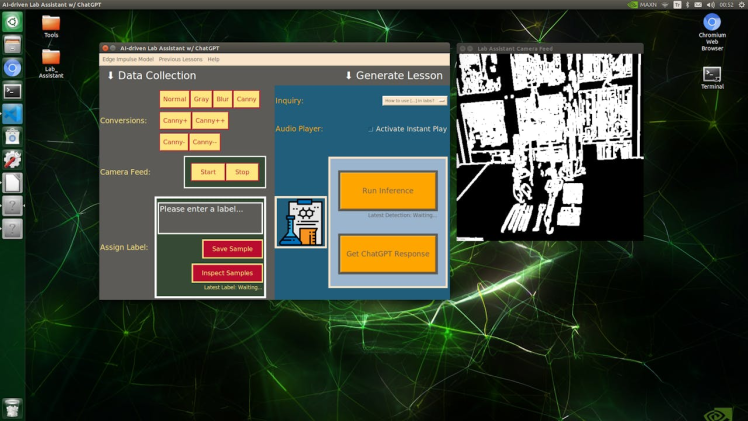Screen dimensions: 748x421
Task: Click the clock showing 00:52
Action: 726,4
